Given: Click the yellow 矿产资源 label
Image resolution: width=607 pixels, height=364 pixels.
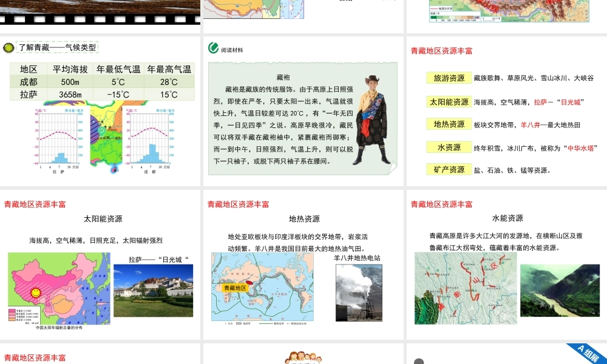Looking at the screenshot, I should (449, 169).
